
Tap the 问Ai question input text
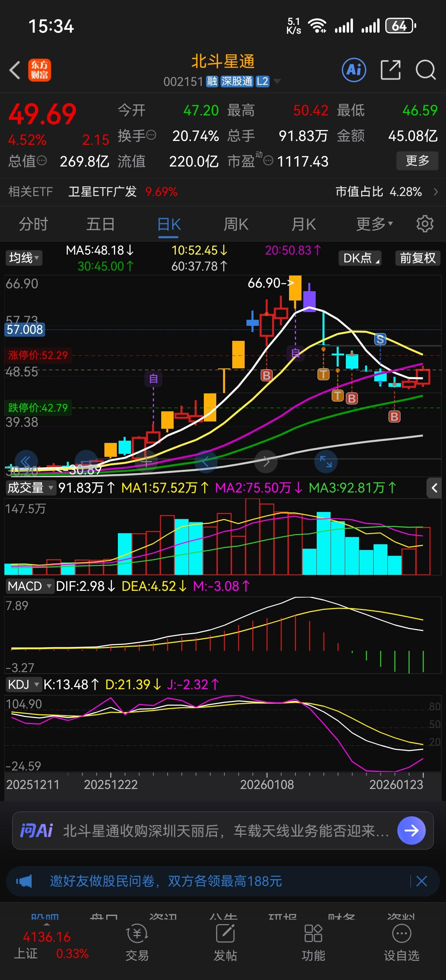tap(226, 831)
